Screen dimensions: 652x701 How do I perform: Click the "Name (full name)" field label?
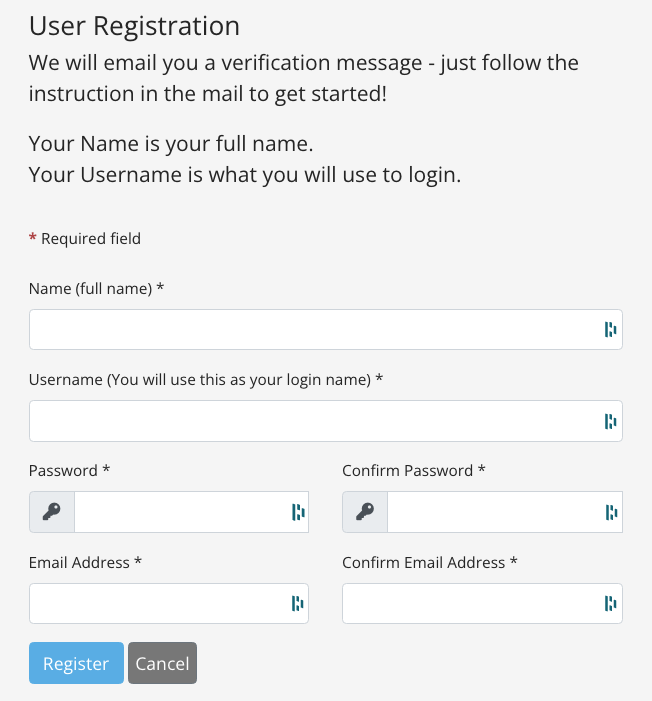(x=90, y=288)
